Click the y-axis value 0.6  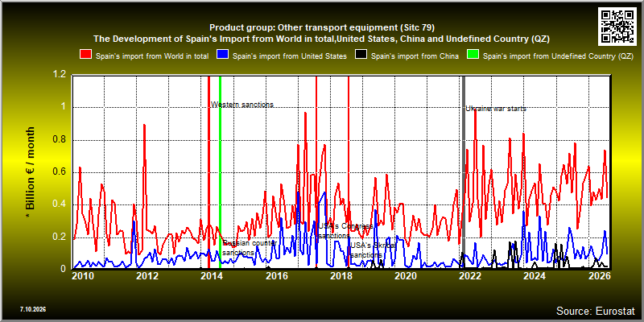pyautogui.click(x=60, y=172)
